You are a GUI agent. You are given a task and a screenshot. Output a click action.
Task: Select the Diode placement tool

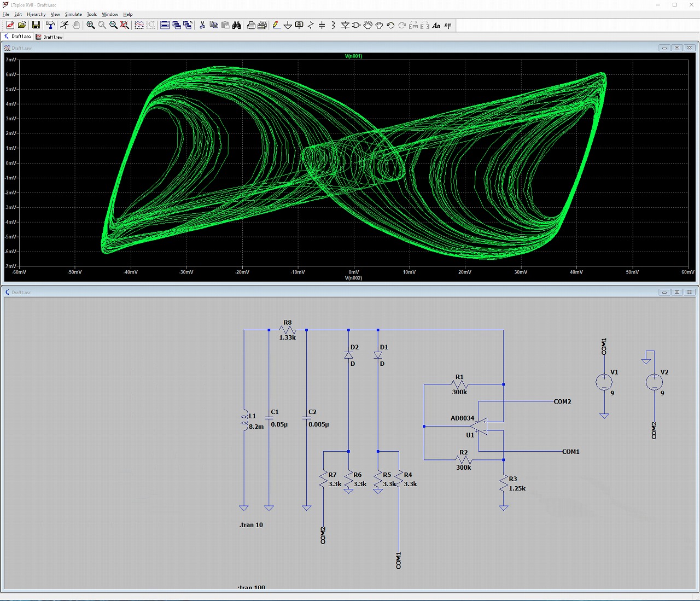point(345,25)
